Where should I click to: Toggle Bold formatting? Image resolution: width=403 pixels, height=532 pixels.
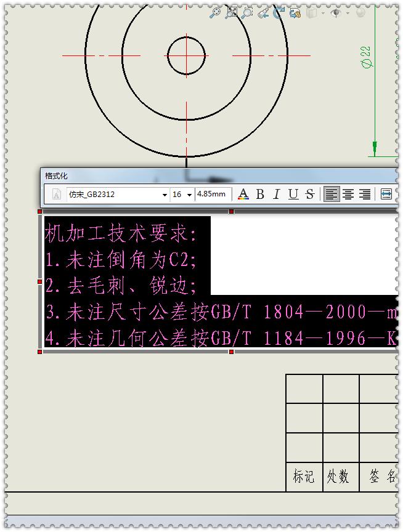260,195
